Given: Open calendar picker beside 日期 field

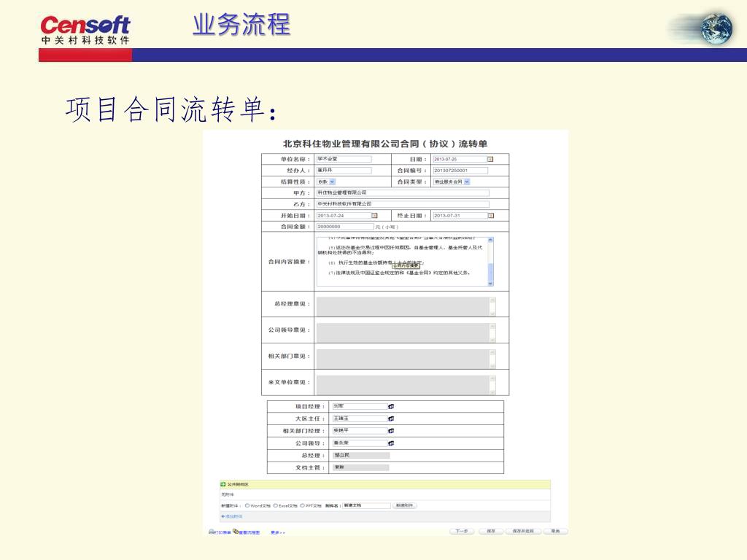Looking at the screenshot, I should coord(489,159).
